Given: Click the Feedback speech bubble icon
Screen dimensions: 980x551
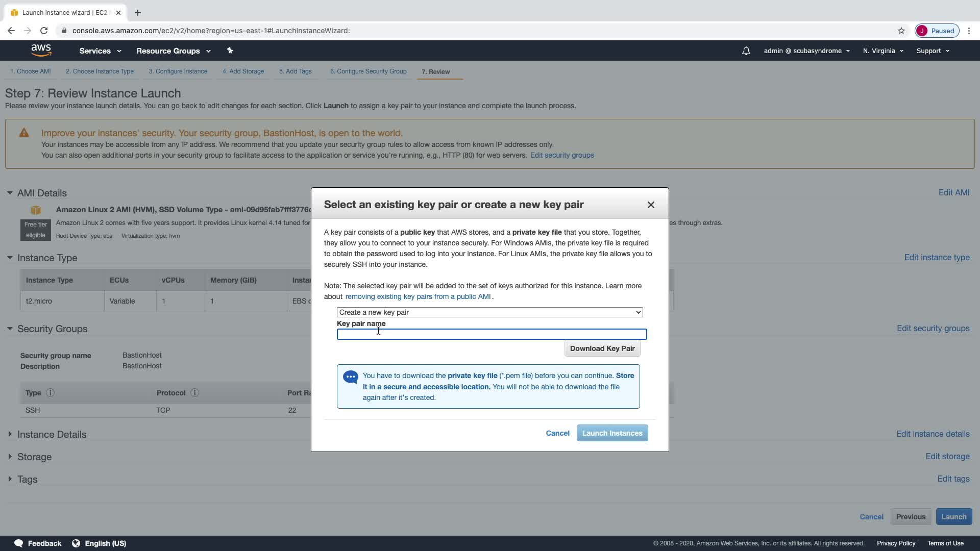Looking at the screenshot, I should [18, 543].
